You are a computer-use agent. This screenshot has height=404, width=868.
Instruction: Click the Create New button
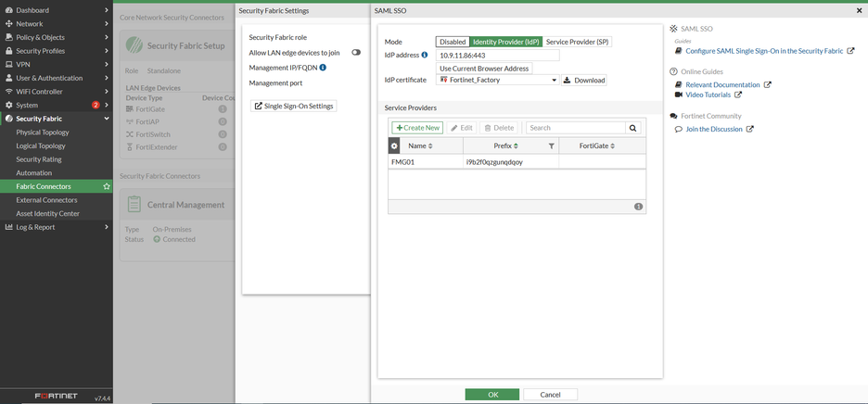tap(417, 128)
